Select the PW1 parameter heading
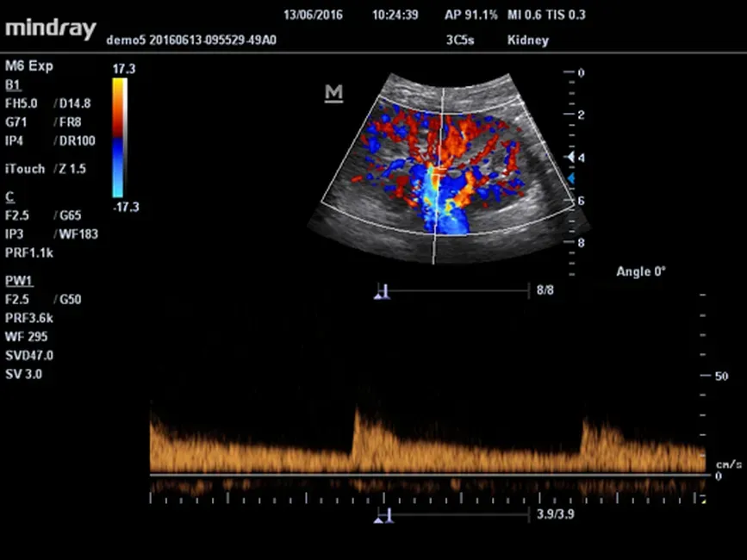 pyautogui.click(x=16, y=281)
